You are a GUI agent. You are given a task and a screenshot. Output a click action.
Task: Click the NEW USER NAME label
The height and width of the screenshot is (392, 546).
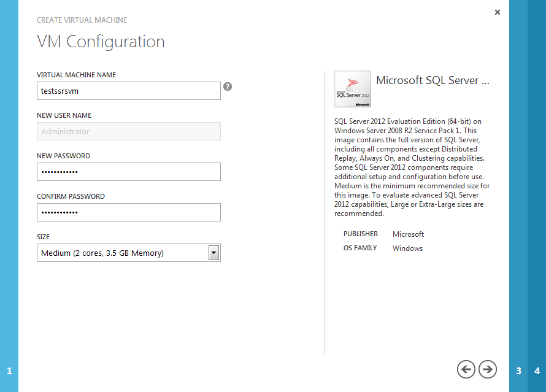(64, 115)
